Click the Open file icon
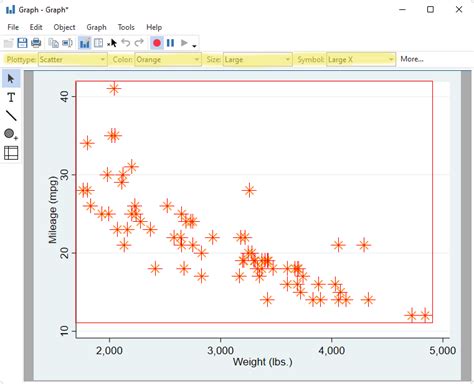The image size is (474, 384). (8, 43)
